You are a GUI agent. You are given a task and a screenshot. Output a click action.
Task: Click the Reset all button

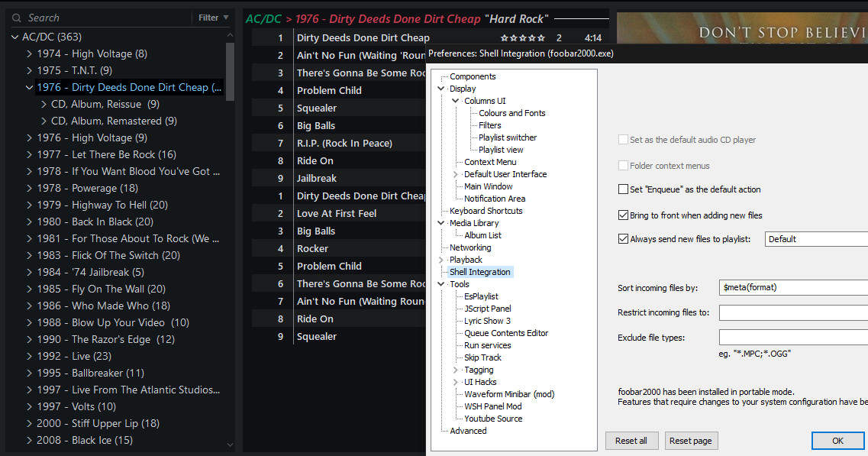pos(631,441)
